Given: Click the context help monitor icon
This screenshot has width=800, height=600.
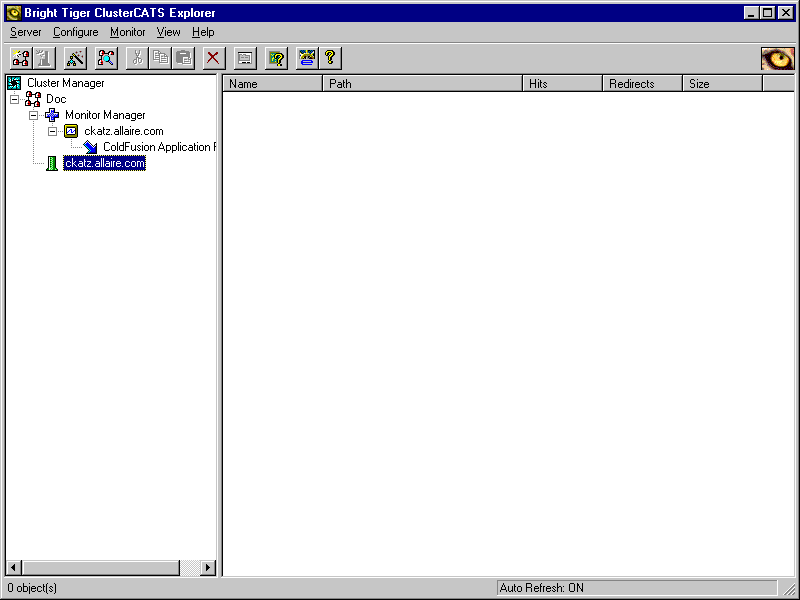Looking at the screenshot, I should point(276,58).
